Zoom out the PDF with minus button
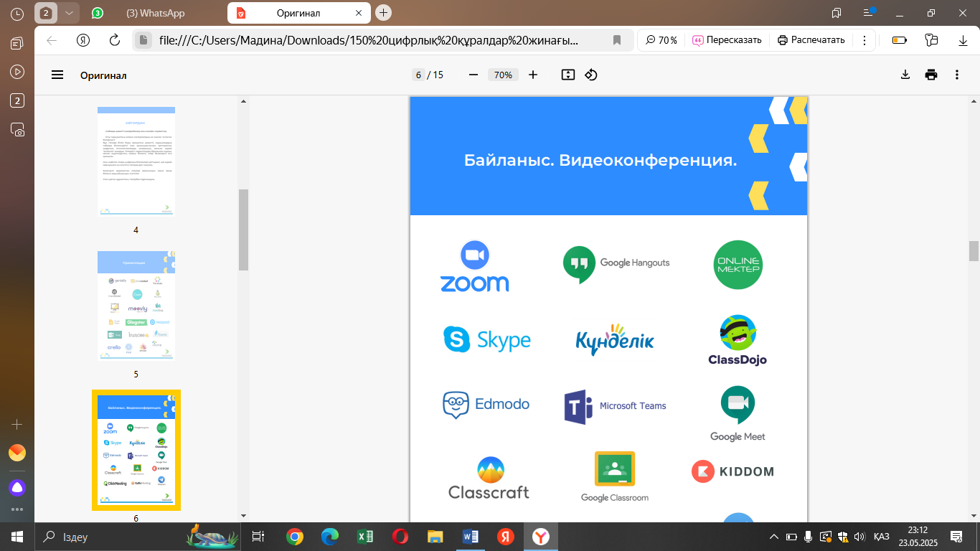Screen dimensions: 980x551 (x=473, y=75)
